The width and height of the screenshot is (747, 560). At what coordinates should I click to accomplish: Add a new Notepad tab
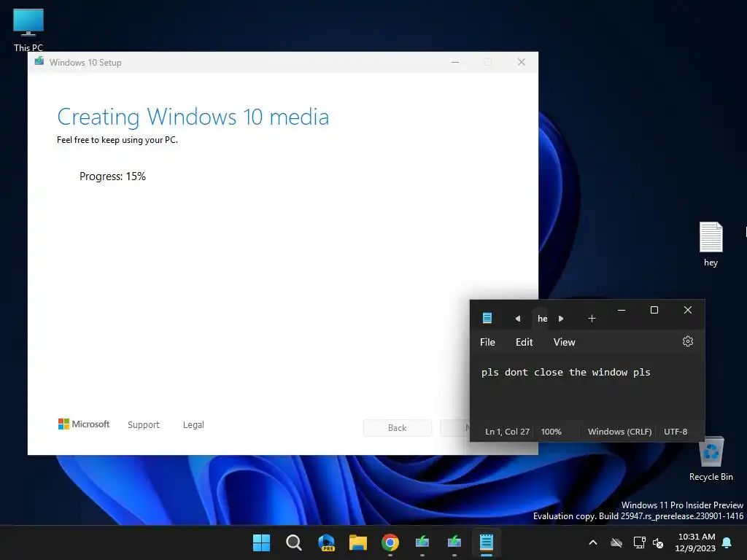click(x=592, y=319)
